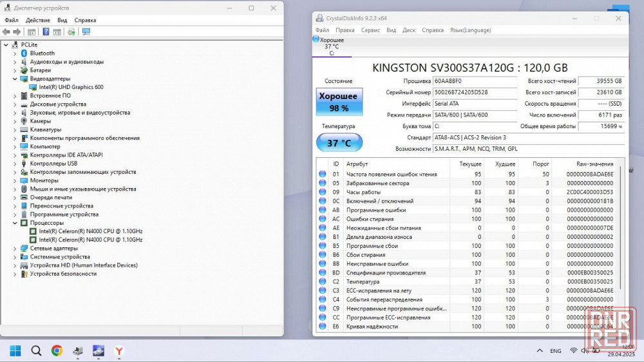
Task: Click the Raw-значения column header
Action: pos(594,164)
